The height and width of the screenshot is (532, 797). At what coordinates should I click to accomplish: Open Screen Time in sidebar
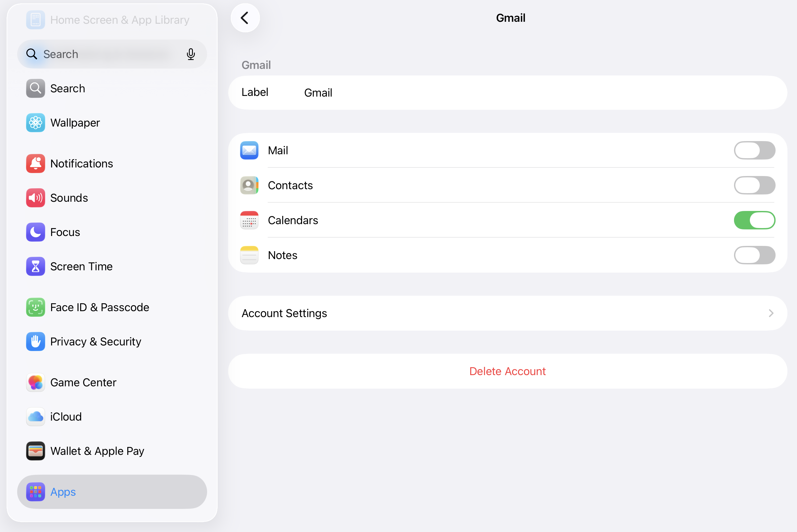click(112, 267)
